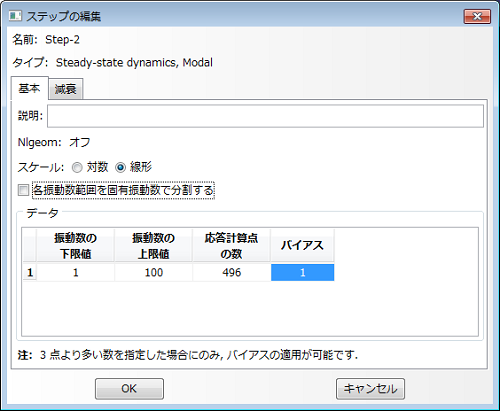The width and height of the screenshot is (500, 411).
Task: Click the Edit Step dialog title icon
Action: pyautogui.click(x=15, y=16)
